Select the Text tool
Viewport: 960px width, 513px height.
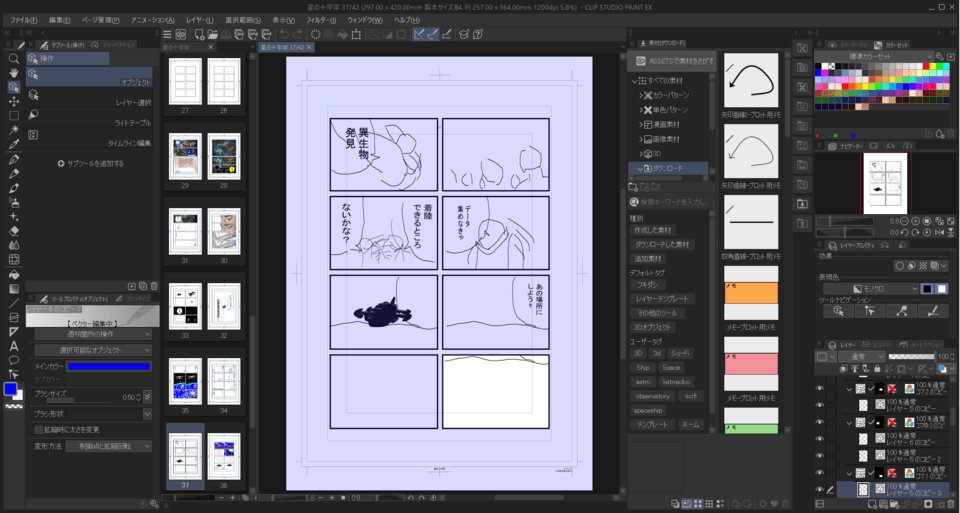tap(13, 346)
